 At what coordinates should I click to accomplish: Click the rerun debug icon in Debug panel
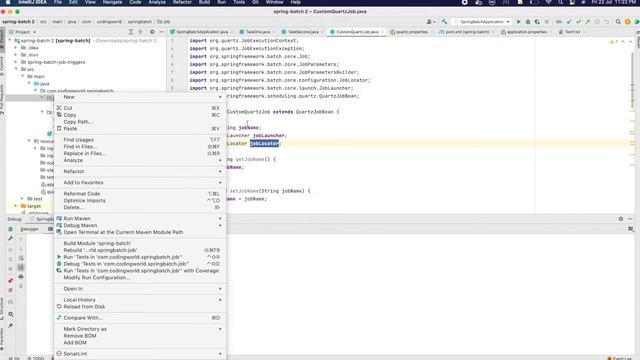click(11, 229)
